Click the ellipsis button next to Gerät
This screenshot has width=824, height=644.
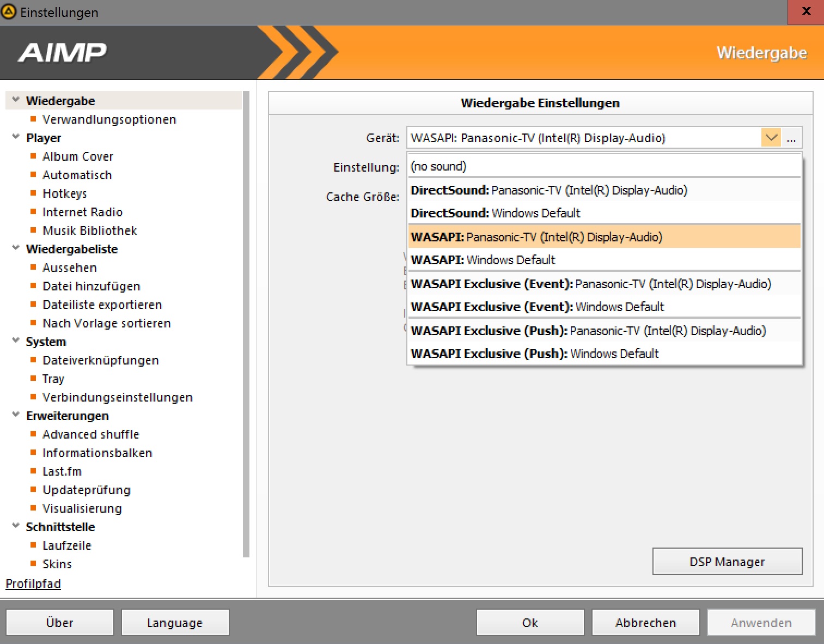pyautogui.click(x=791, y=138)
